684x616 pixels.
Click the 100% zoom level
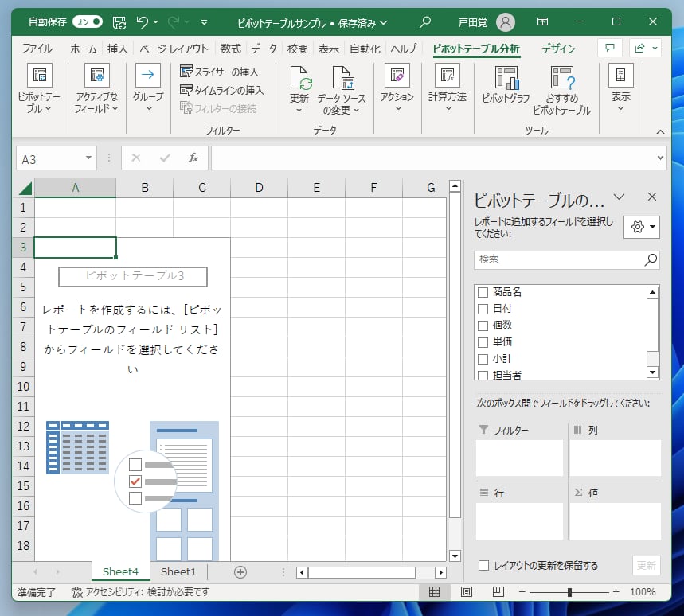(x=642, y=591)
